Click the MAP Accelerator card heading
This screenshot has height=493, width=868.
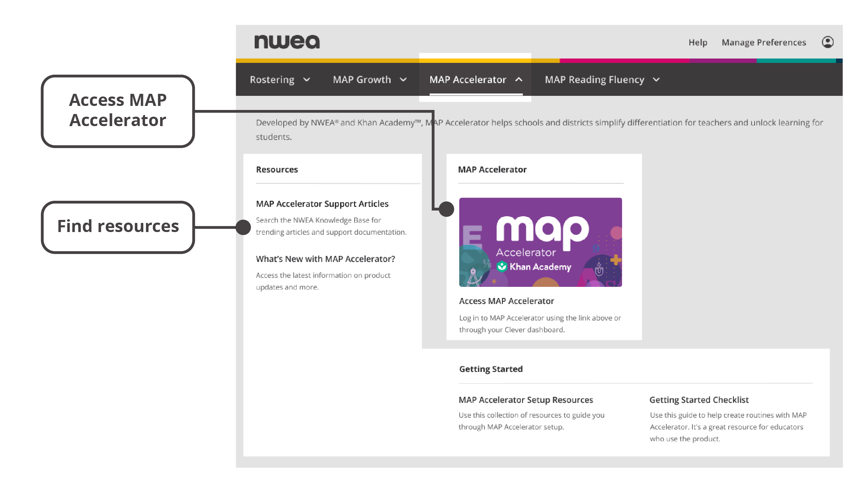point(492,169)
